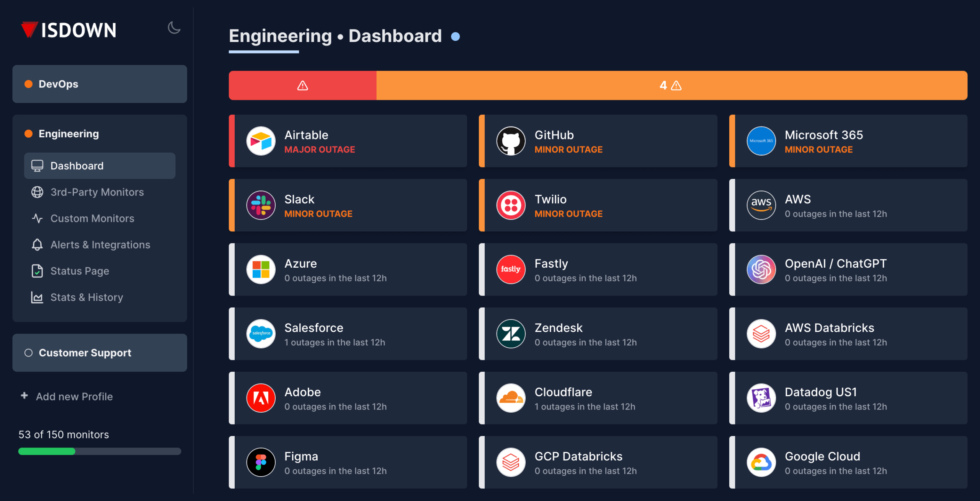
Task: Open the Slack card title
Action: (x=299, y=199)
